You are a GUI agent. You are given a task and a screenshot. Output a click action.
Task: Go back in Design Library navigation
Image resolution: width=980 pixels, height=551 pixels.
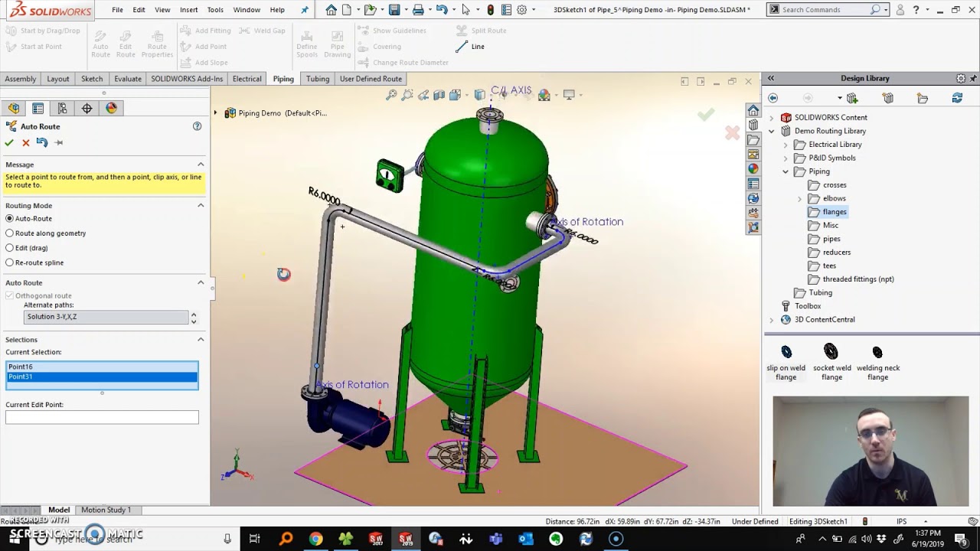pyautogui.click(x=773, y=98)
